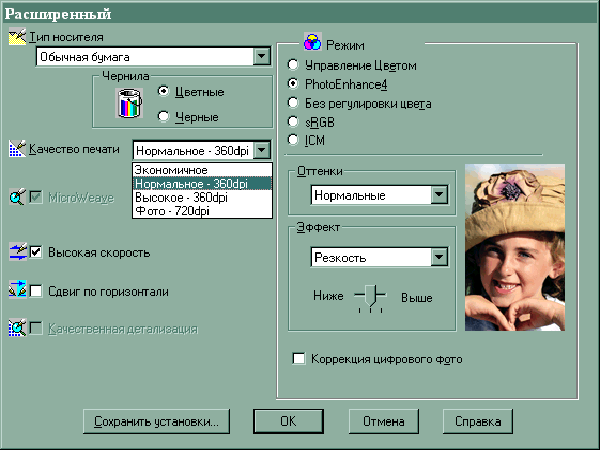The width and height of the screenshot is (600, 450).
Task: Click the Расширенный title bar
Action: coord(300,14)
